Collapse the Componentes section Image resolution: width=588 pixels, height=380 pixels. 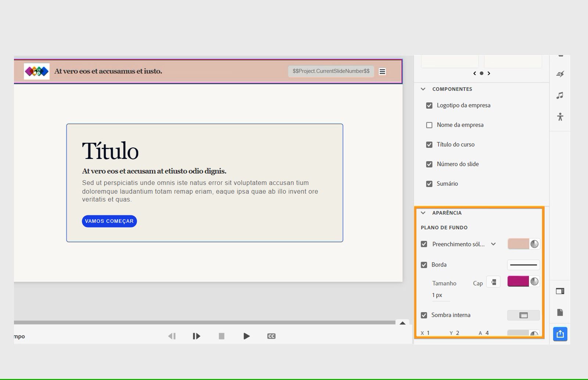tap(423, 89)
